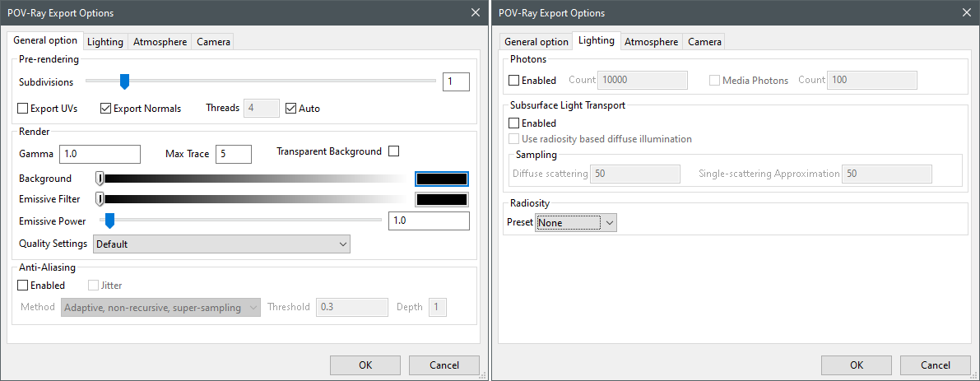This screenshot has height=381, width=980.
Task: Click the Subdivisions slider handle
Action: 124,81
